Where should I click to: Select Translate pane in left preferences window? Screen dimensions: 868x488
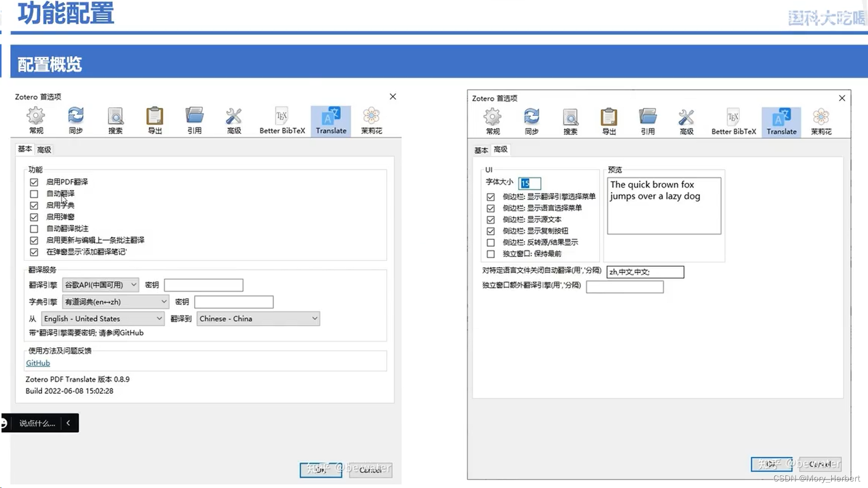(x=331, y=121)
